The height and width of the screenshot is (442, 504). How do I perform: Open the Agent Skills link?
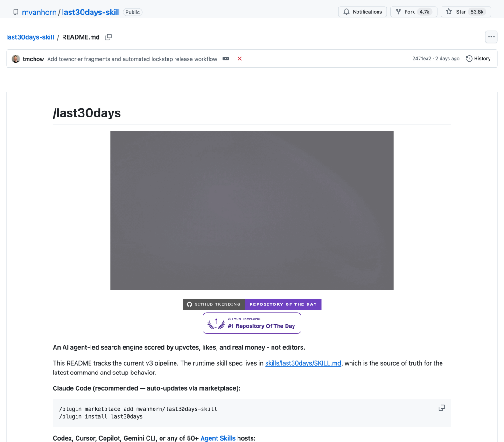[218, 438]
